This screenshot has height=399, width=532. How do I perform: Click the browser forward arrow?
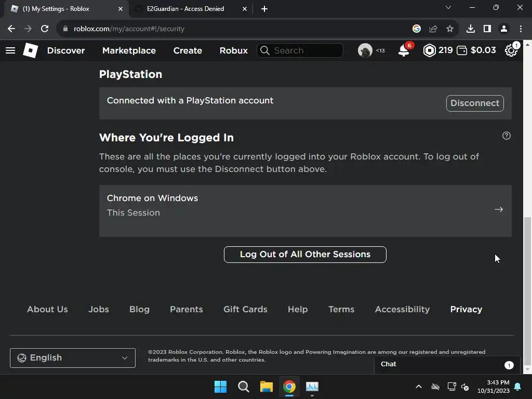[28, 29]
